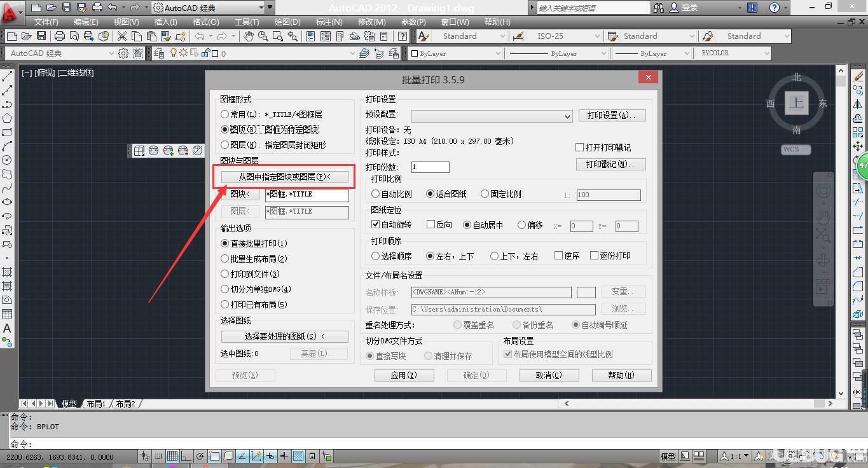Image resolution: width=868 pixels, height=468 pixels.
Task: Open the 预设配置 dropdown
Action: point(492,116)
